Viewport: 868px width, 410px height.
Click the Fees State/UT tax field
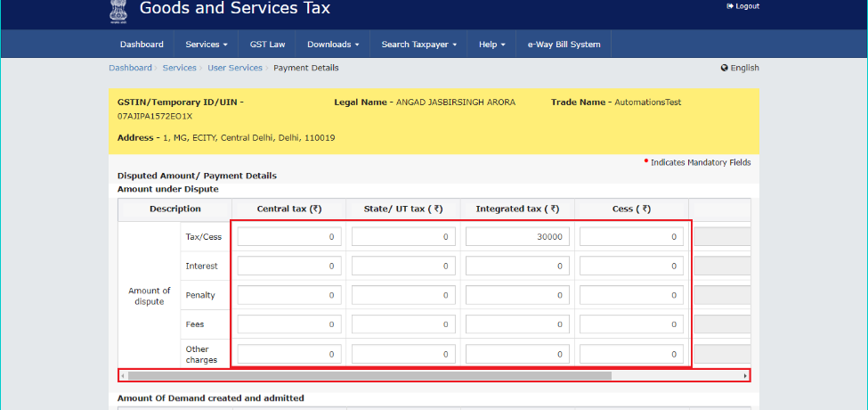403,324
